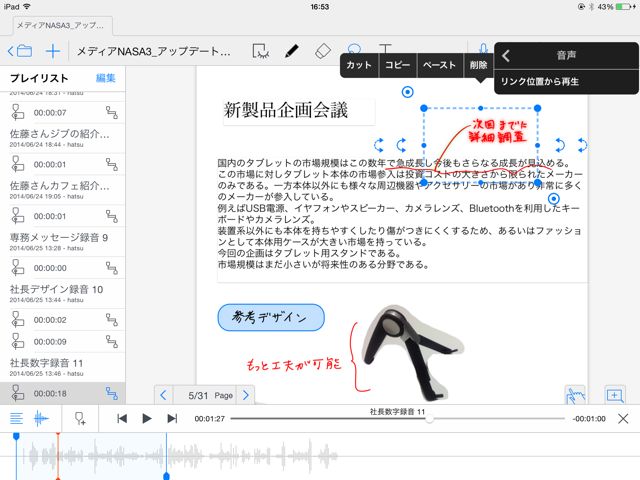Tap the lower blue link target circle

(x=553, y=199)
